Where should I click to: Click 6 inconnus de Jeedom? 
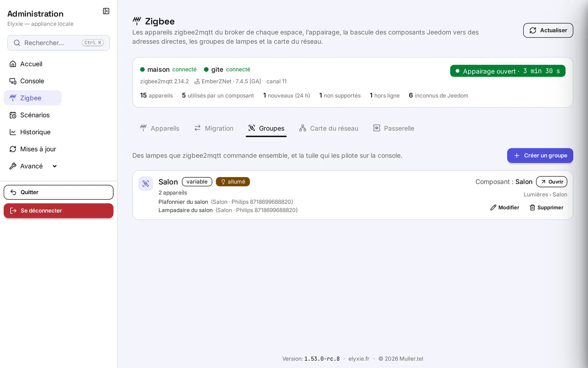438,95
